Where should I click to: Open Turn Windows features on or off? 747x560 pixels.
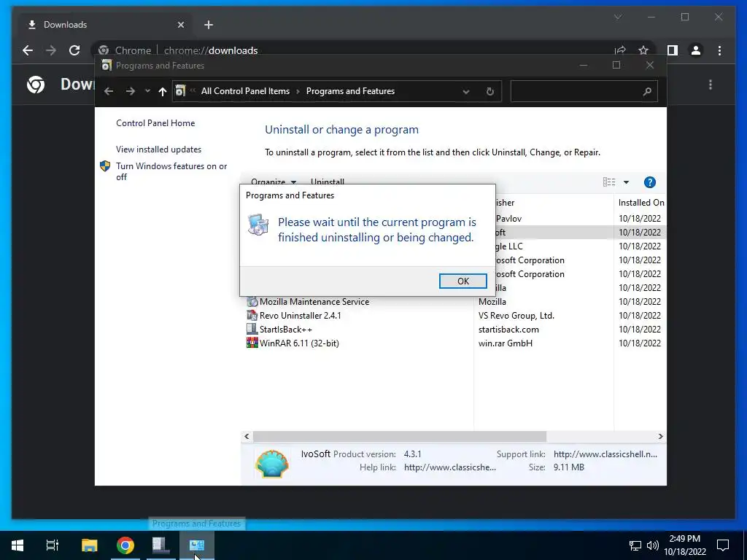(171, 171)
